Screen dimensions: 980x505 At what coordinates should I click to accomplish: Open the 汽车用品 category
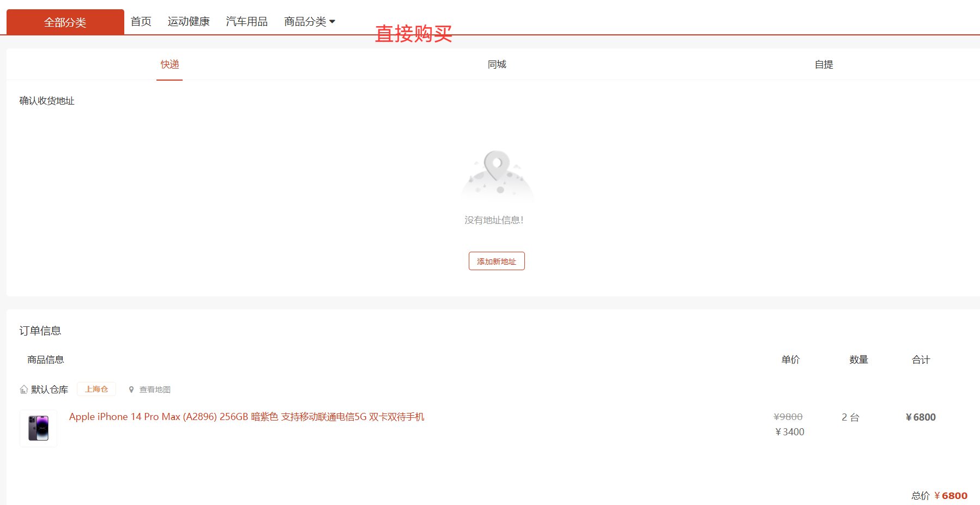click(247, 21)
